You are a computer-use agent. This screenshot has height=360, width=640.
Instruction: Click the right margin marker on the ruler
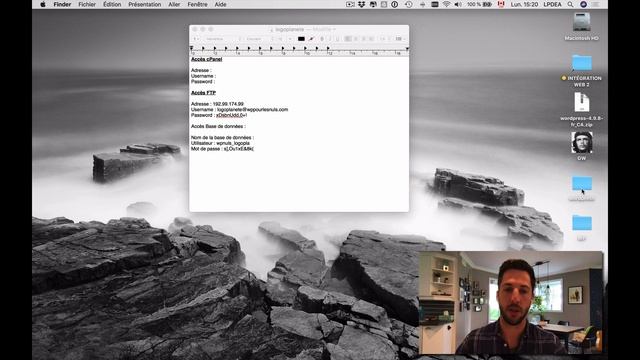pos(407,48)
